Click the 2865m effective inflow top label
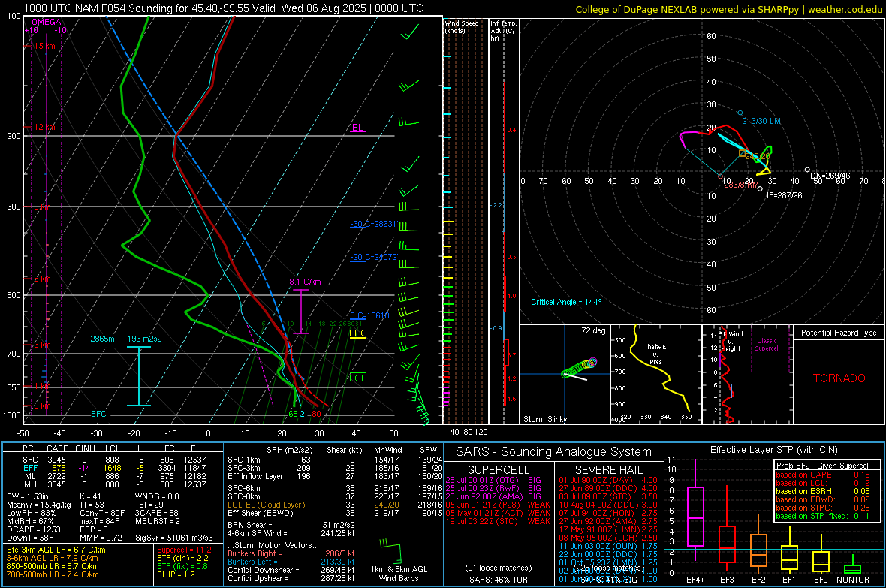The height and width of the screenshot is (588, 886). point(102,339)
